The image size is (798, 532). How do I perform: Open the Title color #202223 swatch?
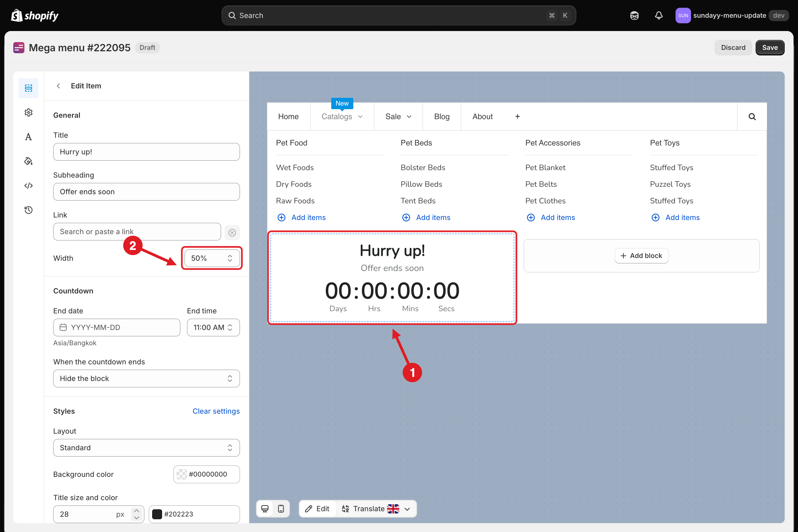(x=157, y=514)
